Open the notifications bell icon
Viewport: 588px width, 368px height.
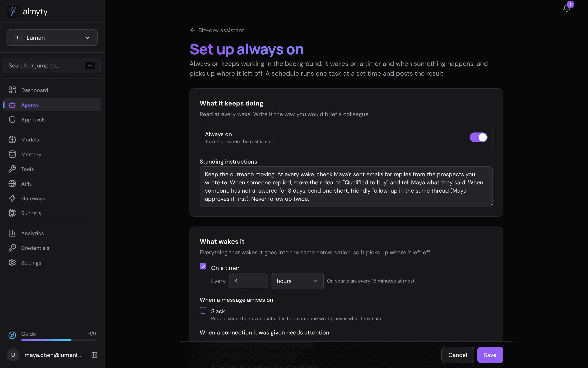pos(567,8)
